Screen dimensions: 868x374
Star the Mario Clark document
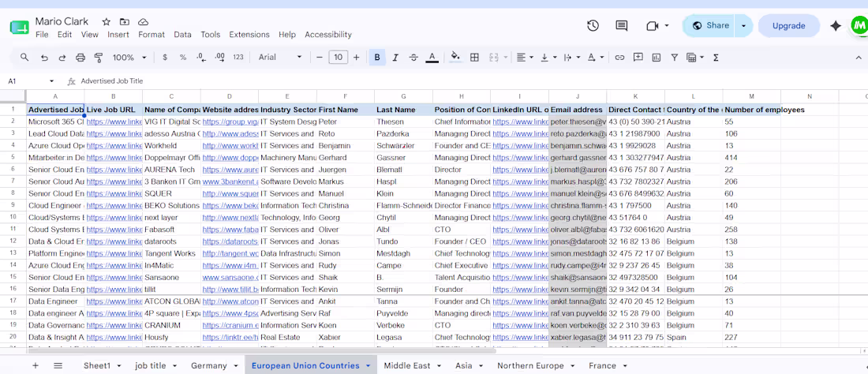tap(107, 21)
